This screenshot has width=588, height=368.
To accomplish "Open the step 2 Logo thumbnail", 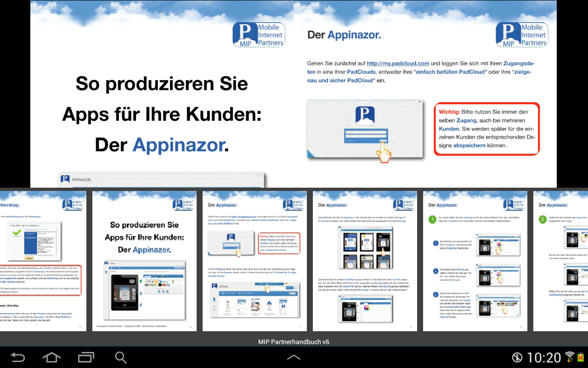I will 560,261.
